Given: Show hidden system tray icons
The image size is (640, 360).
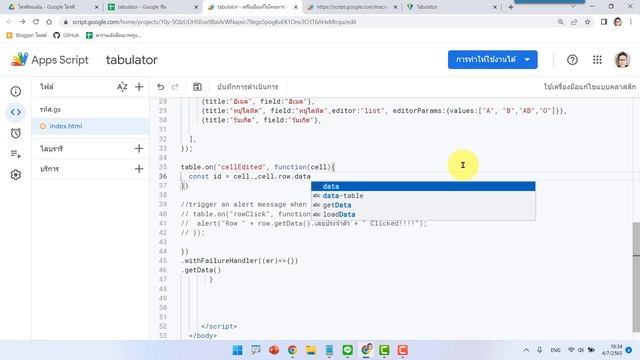Looking at the screenshot, I should [x=526, y=350].
